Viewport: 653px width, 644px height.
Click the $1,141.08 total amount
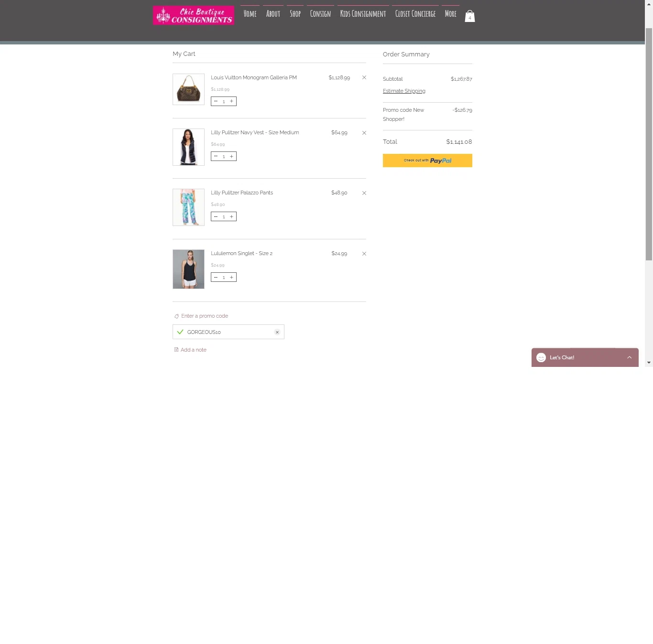coord(459,142)
